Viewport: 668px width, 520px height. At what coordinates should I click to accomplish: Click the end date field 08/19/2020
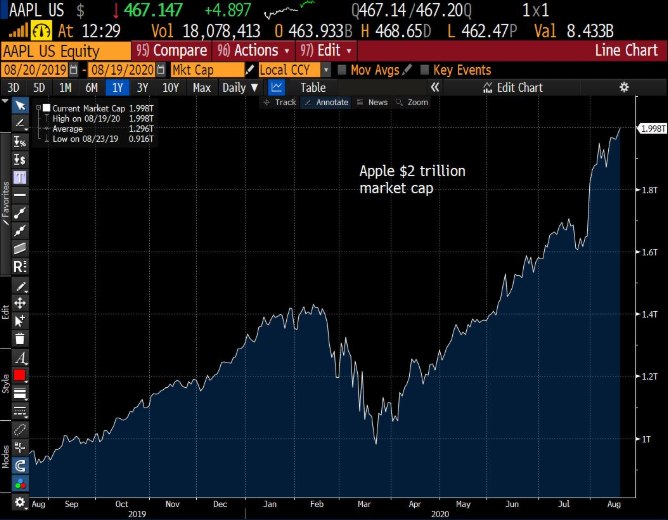click(122, 69)
